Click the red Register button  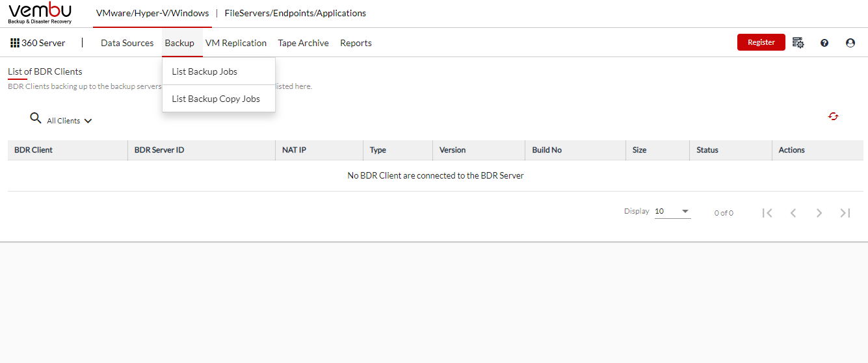[761, 42]
